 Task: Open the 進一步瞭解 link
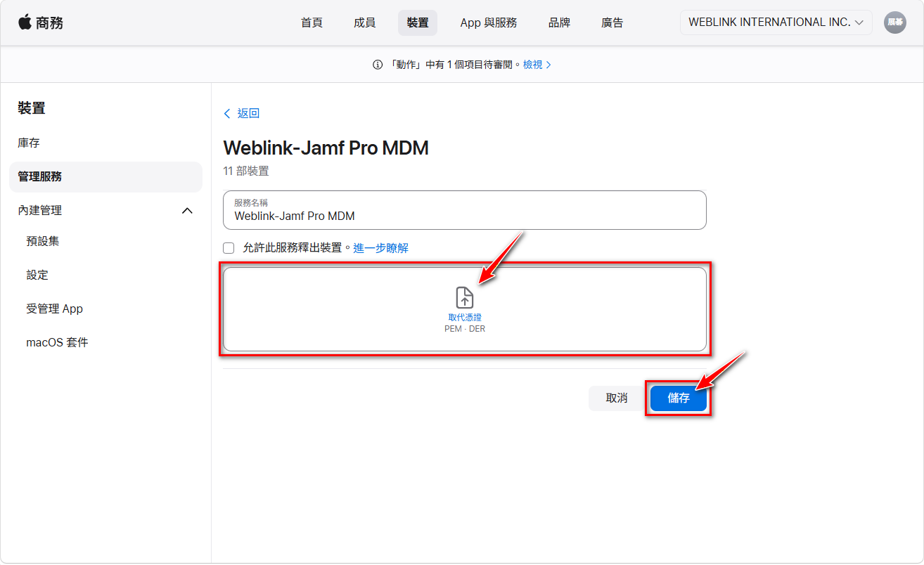tap(380, 248)
